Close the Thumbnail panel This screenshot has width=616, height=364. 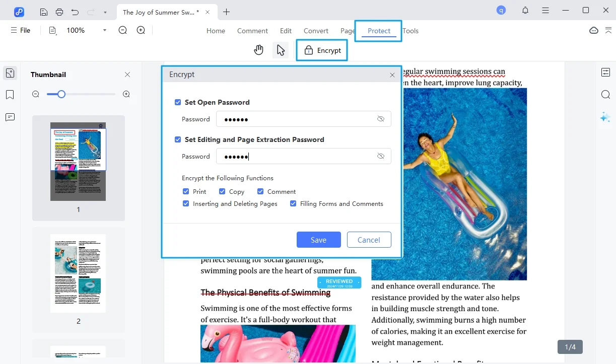(x=127, y=75)
